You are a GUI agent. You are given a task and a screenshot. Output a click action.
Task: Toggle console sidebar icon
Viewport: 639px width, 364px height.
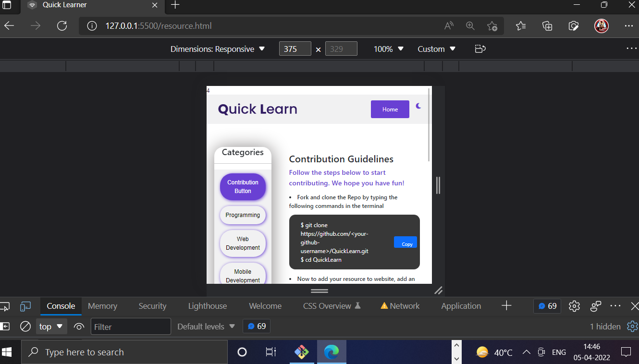(x=5, y=327)
